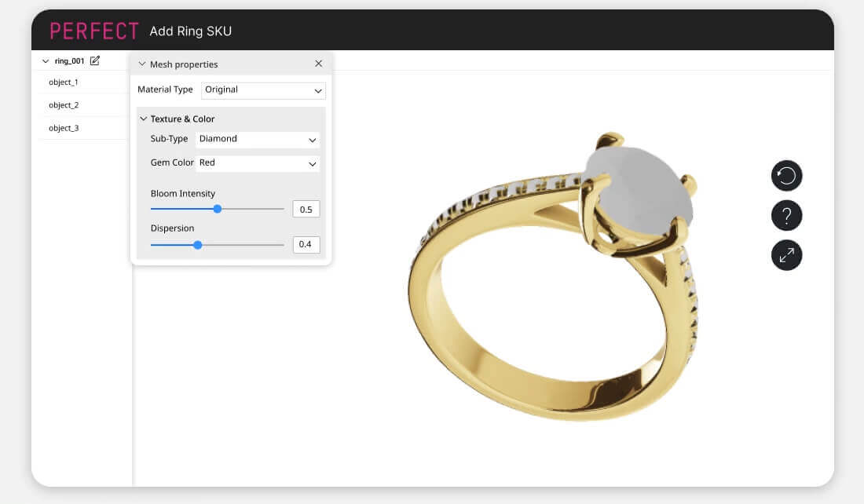Image resolution: width=864 pixels, height=504 pixels.
Task: Expand viewer with the fullscreen arrows button
Action: 786,255
